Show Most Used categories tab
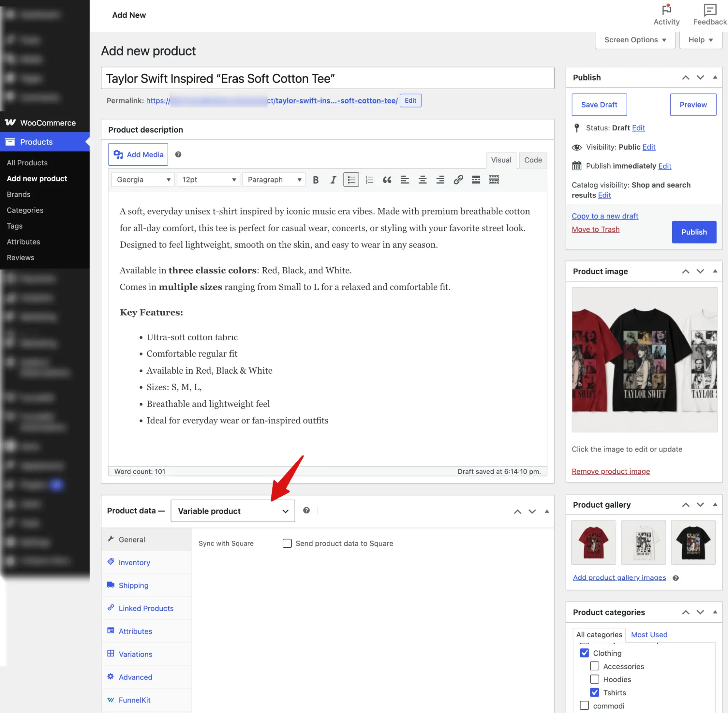This screenshot has height=713, width=728. click(x=649, y=635)
